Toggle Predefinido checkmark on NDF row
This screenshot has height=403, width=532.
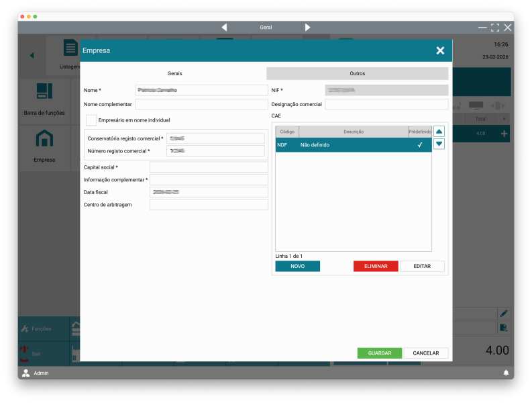coord(420,145)
